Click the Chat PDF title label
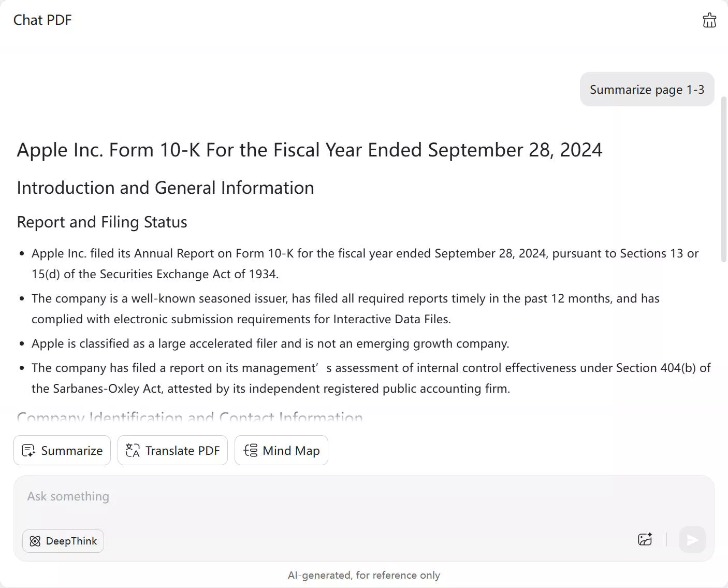 pos(42,20)
